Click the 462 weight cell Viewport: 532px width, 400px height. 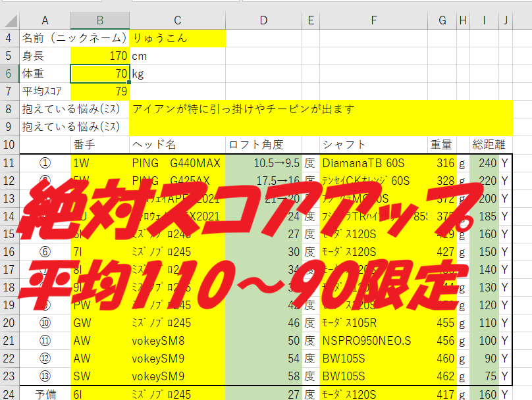[442, 376]
